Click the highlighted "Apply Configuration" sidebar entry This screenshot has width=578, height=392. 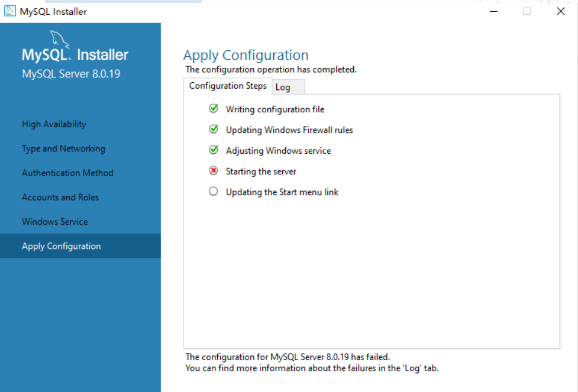(x=61, y=245)
